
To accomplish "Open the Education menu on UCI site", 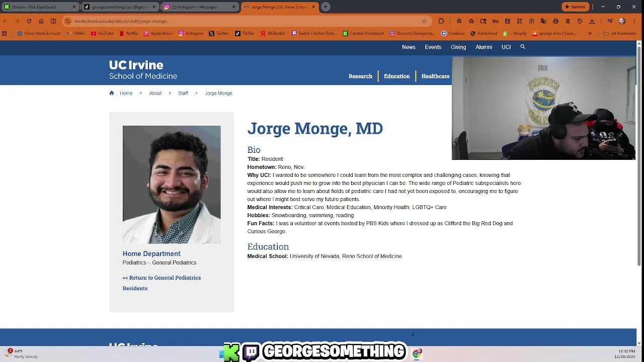I will (397, 76).
